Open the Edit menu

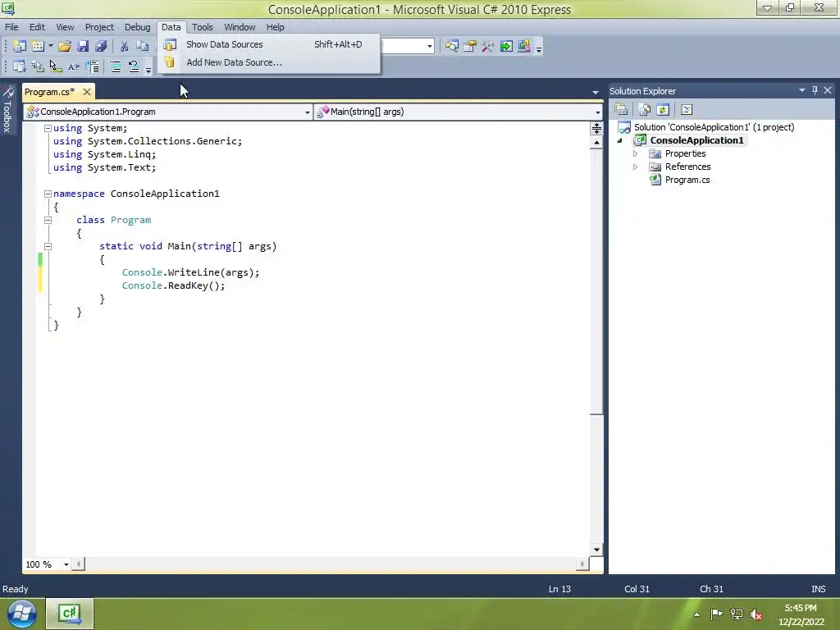[37, 27]
